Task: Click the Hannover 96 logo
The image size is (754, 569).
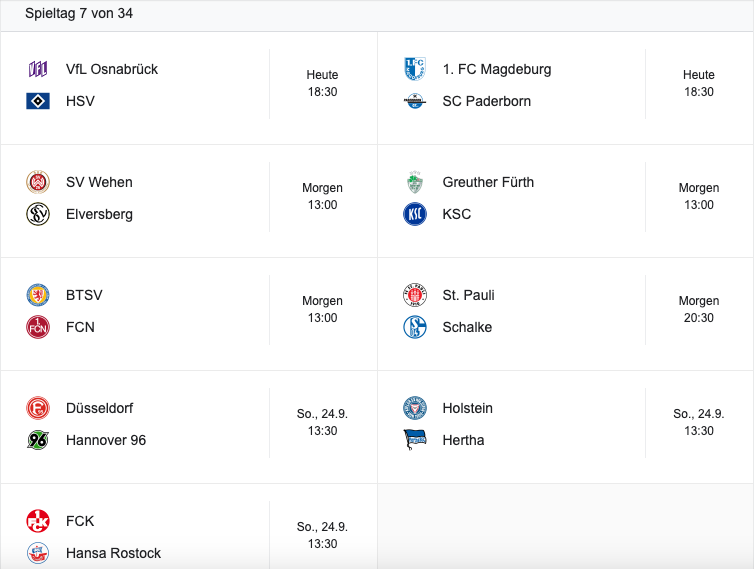Action: click(38, 440)
